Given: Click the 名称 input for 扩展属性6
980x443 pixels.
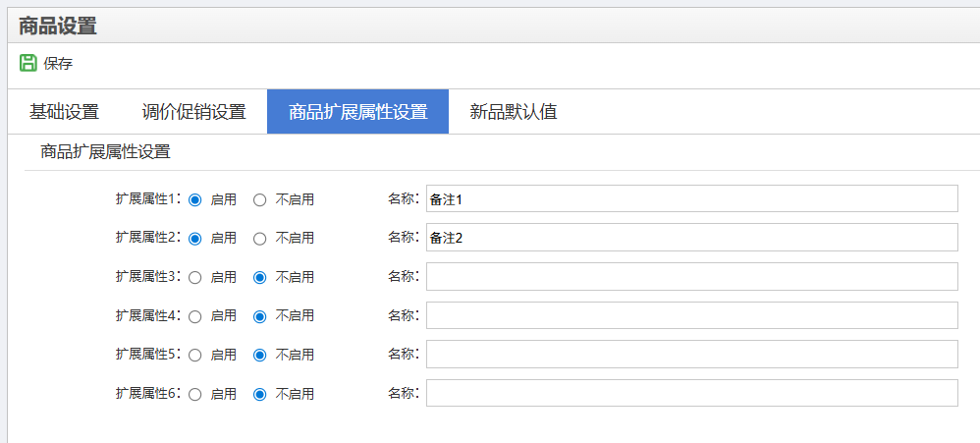Looking at the screenshot, I should pos(691,393).
